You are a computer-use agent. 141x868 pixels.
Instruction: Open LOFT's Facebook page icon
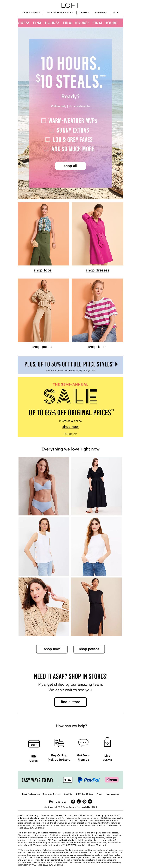click(x=73, y=802)
